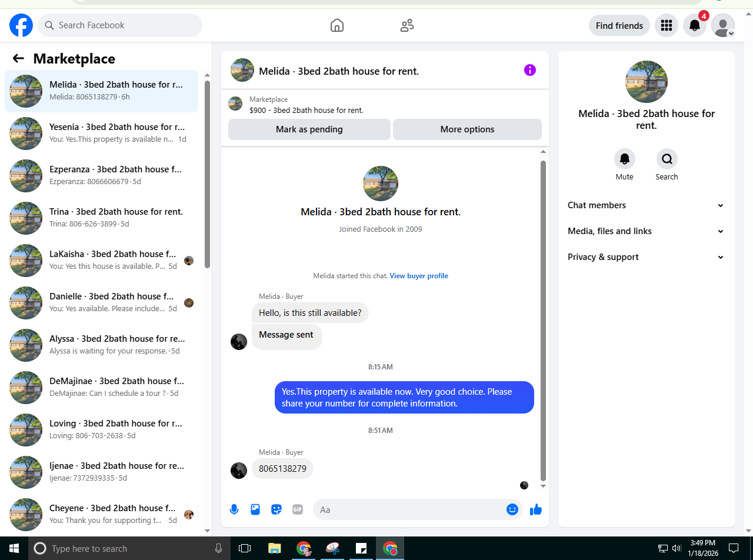Choose a GIF icon
This screenshot has height=560, width=753.
click(x=298, y=509)
